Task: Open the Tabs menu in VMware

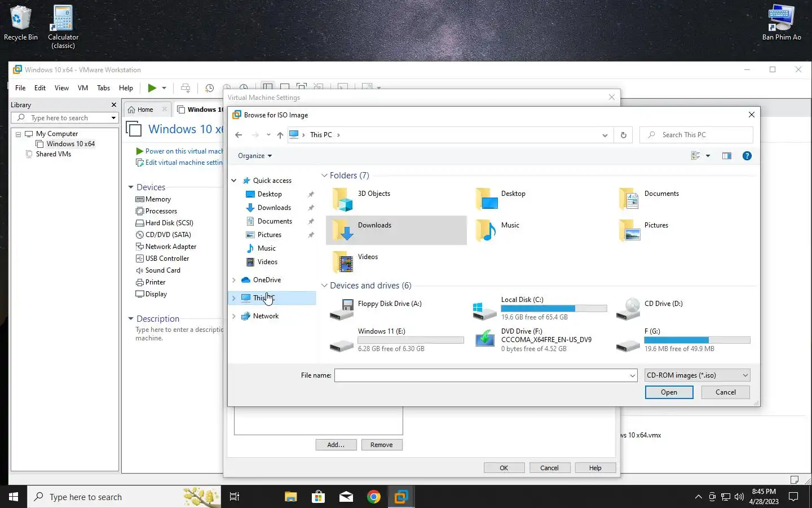Action: (x=103, y=88)
